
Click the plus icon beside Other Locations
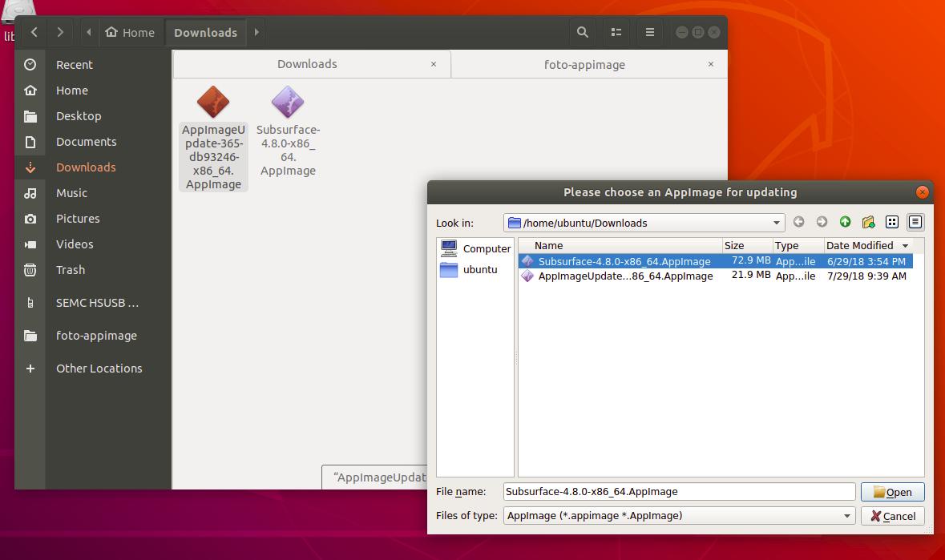[30, 369]
